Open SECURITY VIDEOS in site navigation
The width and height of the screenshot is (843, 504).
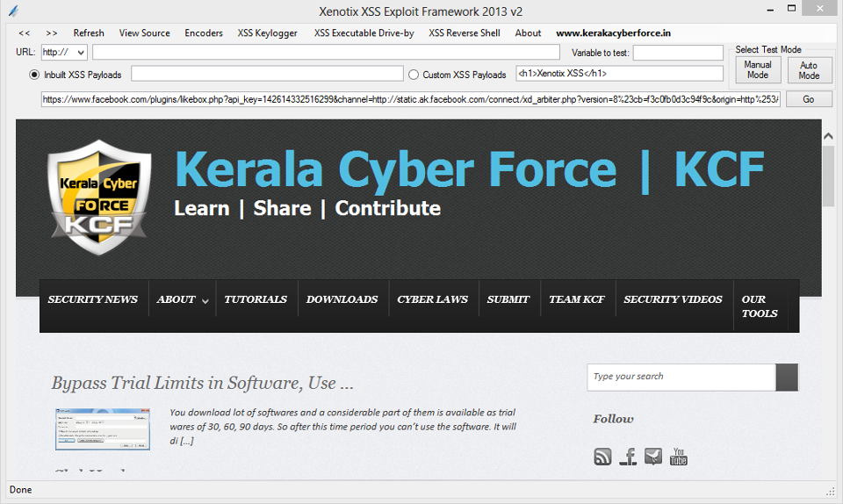pos(674,299)
